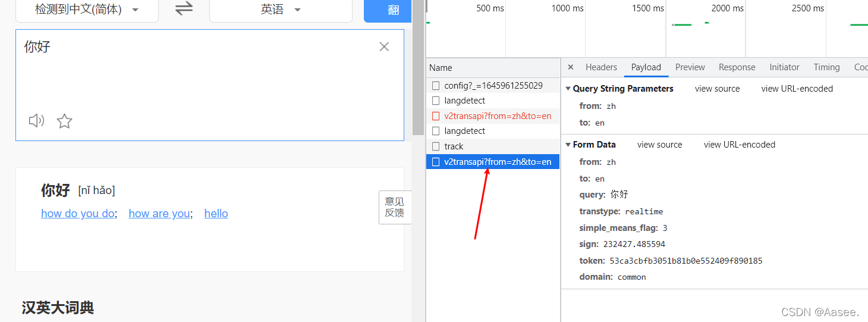The width and height of the screenshot is (868, 322).
Task: Tick checkbox beside highlighted v2transapi request
Action: tap(436, 162)
